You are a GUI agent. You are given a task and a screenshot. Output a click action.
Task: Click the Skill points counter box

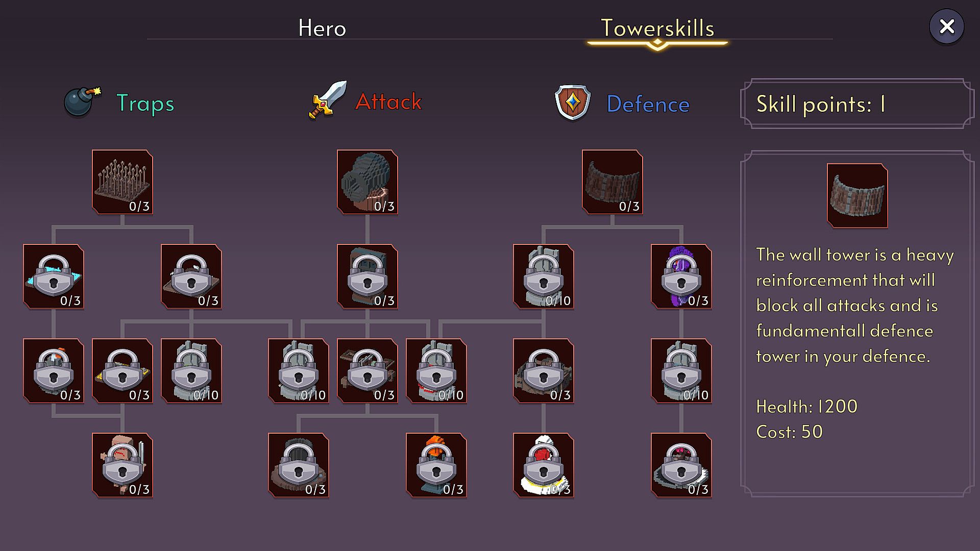(857, 104)
